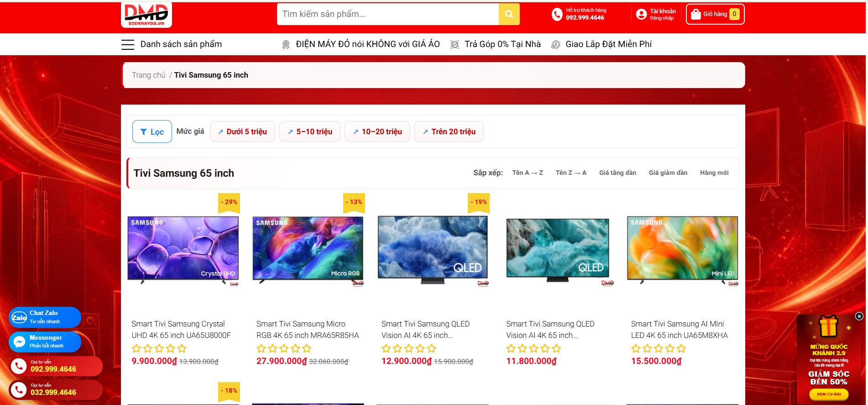This screenshot has width=868, height=405.
Task: Click the Giao Lắp Đặt Miễn Phí text
Action: pos(609,44)
